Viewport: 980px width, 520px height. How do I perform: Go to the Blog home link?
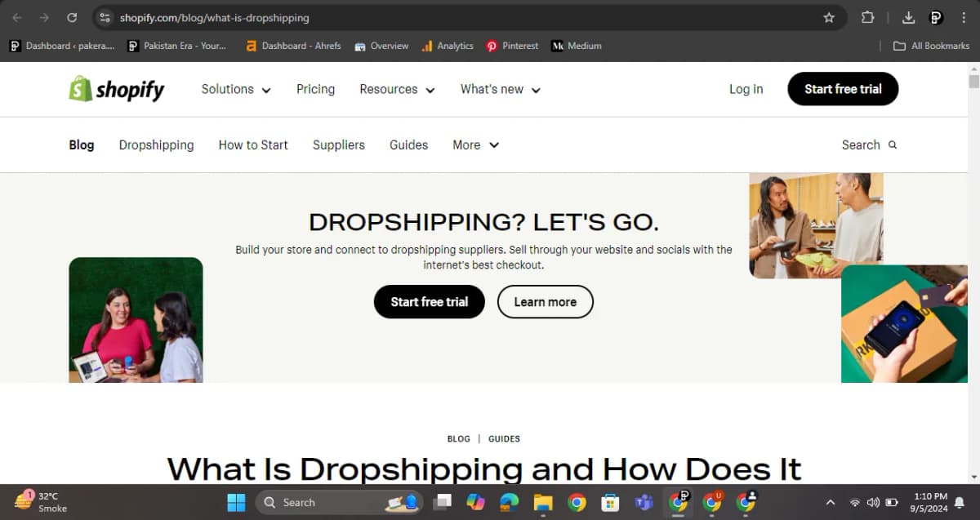(82, 144)
